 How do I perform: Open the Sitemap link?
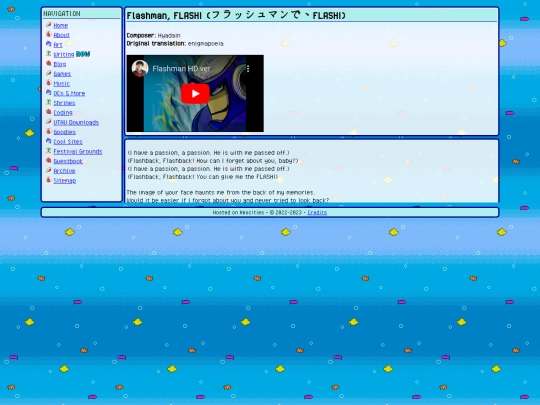[x=64, y=180]
